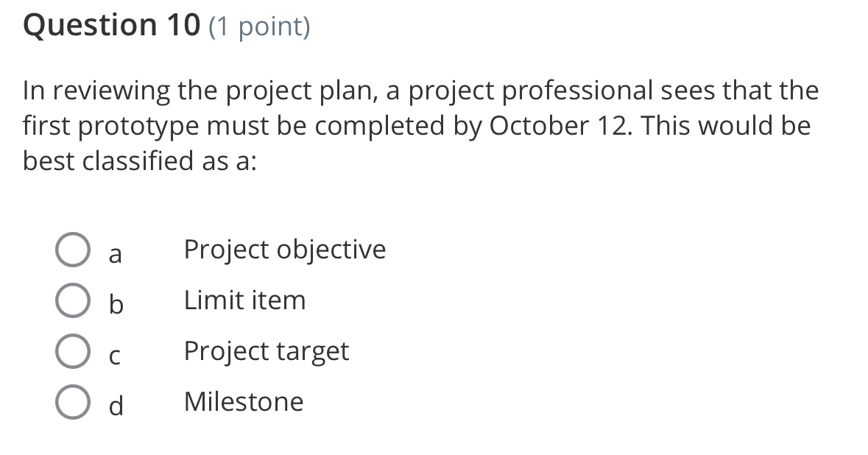Click the Limit item label text
This screenshot has width=868, height=455.
click(245, 300)
